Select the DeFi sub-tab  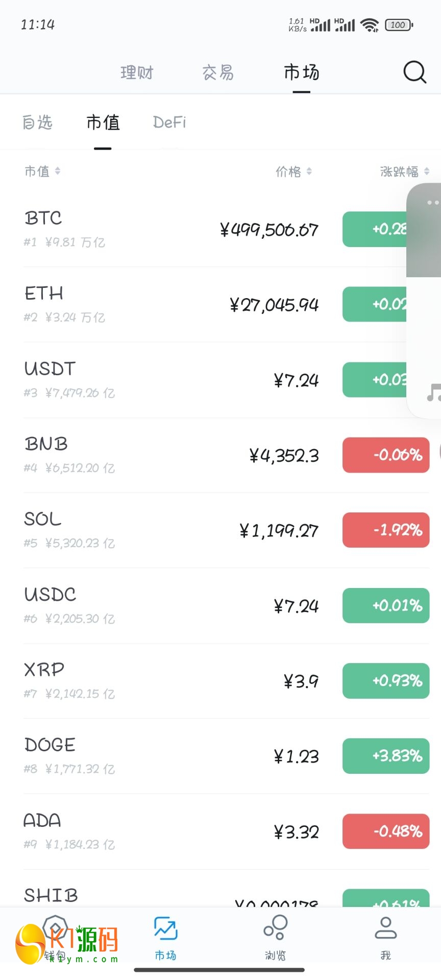169,122
